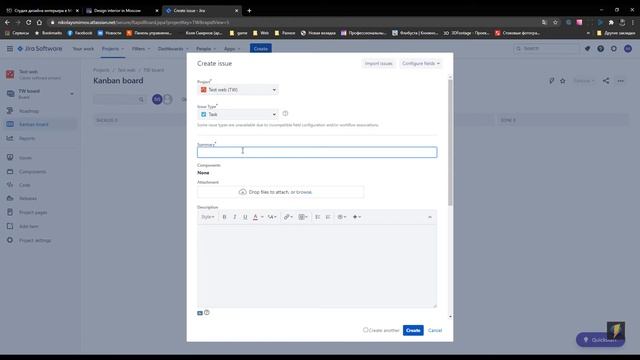640x360 pixels.
Task: Click the Import issues button
Action: (378, 64)
